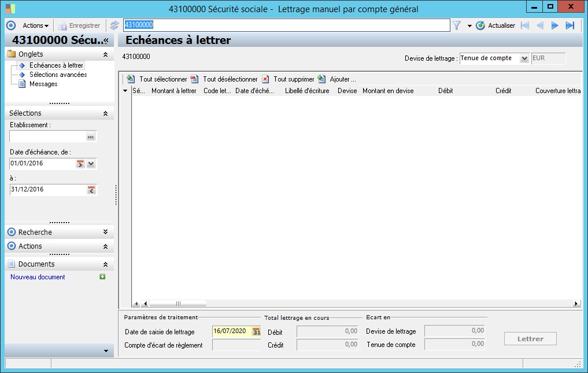Image resolution: width=588 pixels, height=373 pixels.
Task: Click the horizontal scrollbar thumb
Action: click(x=177, y=304)
